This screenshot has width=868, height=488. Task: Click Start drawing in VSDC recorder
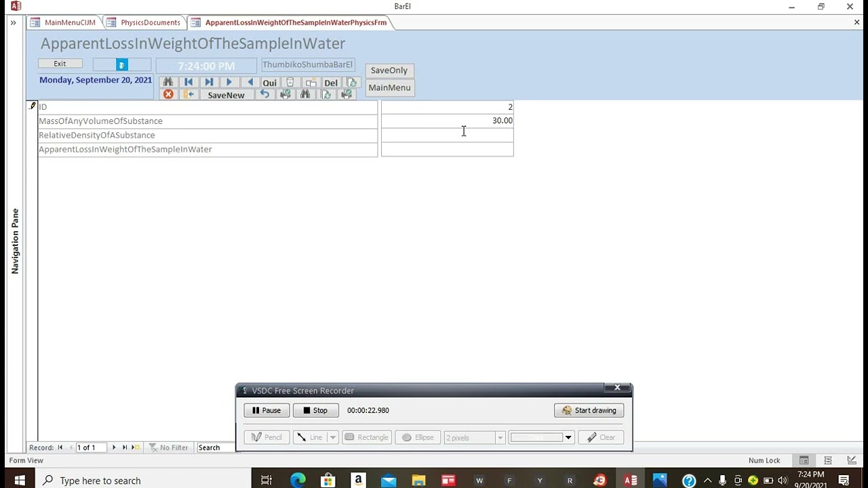[589, 410]
